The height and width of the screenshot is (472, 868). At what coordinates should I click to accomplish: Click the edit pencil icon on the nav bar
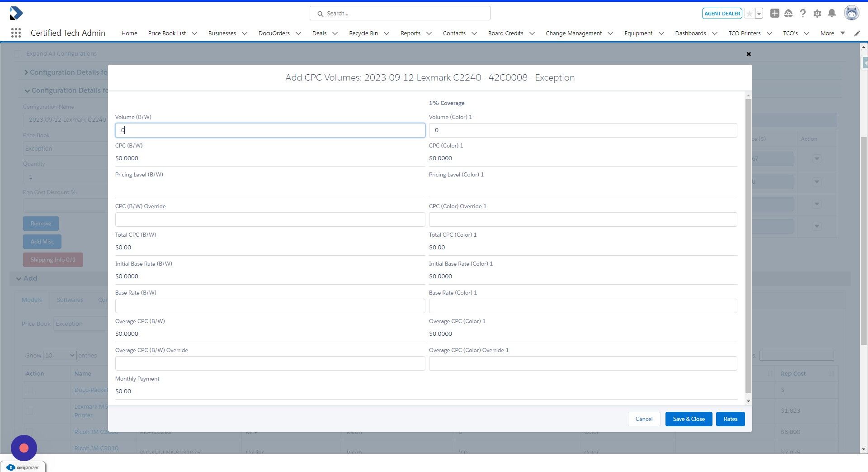[857, 33]
